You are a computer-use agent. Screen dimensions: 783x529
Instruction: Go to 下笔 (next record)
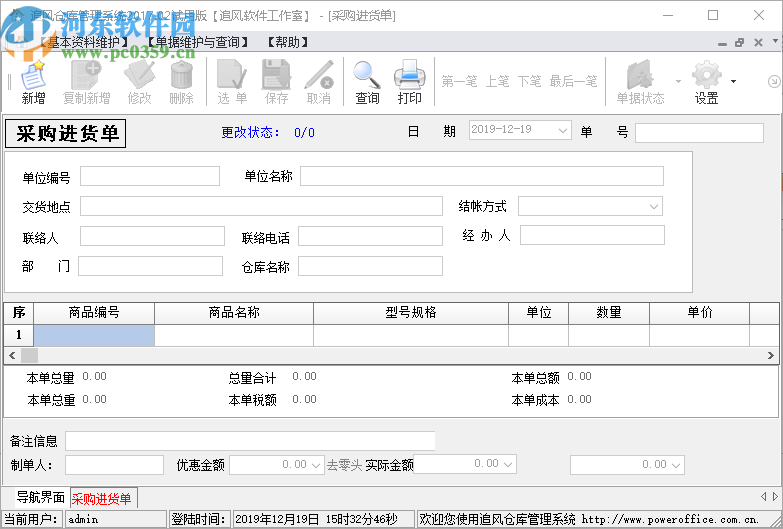[529, 81]
